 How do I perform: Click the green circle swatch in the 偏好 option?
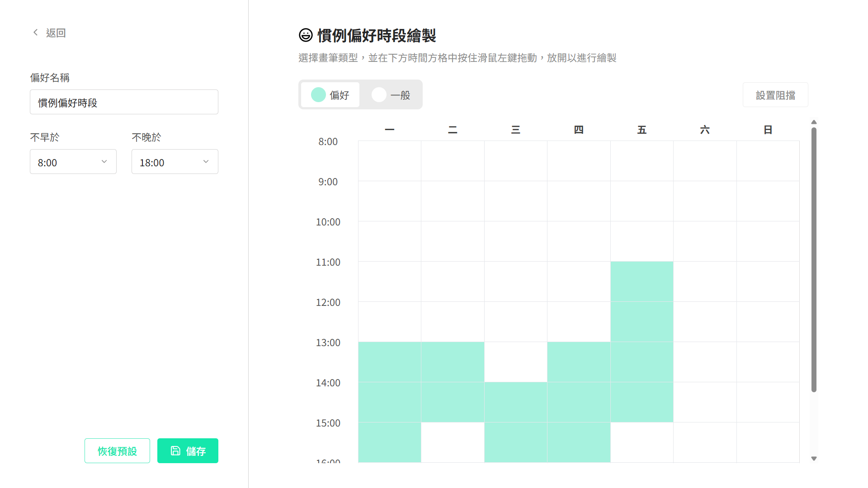(x=318, y=94)
